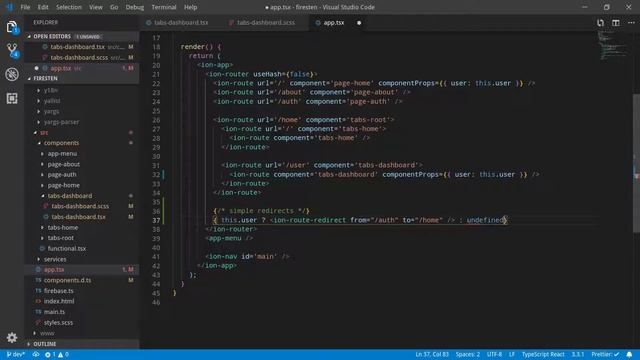
Task: Open the Help menu
Action: click(x=191, y=7)
